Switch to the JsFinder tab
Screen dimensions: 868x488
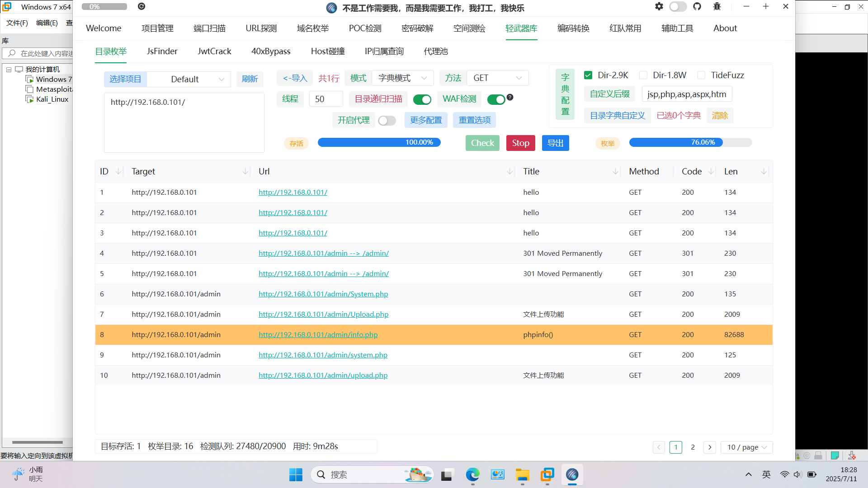click(x=161, y=51)
